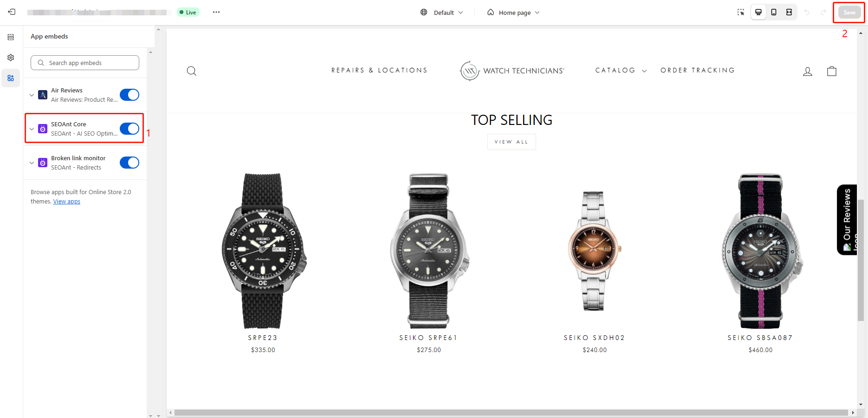The height and width of the screenshot is (418, 868).
Task: Switch to mobile preview icon
Action: coord(774,12)
